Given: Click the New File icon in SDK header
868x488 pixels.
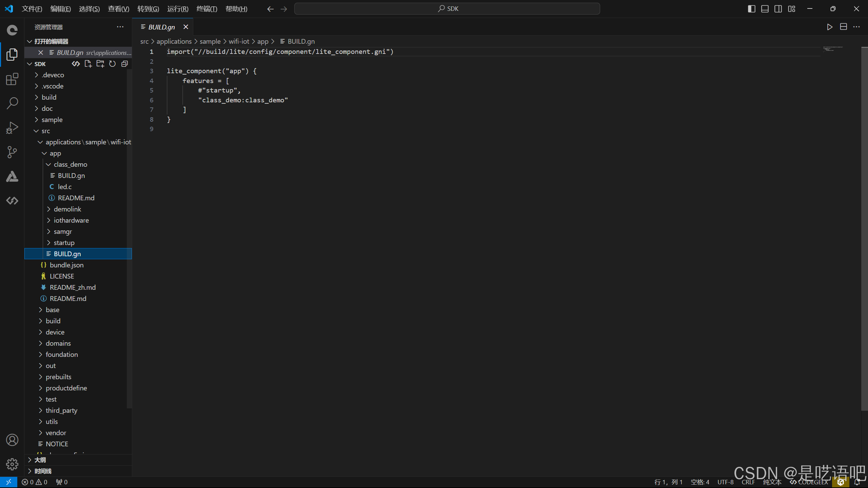Looking at the screenshot, I should (x=88, y=64).
